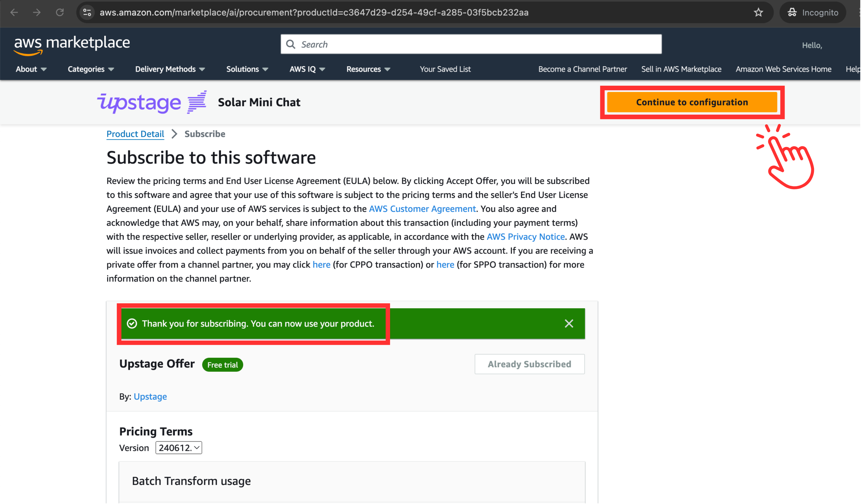Expand the Delivery Methods menu
This screenshot has height=504, width=861.
pyautogui.click(x=170, y=69)
